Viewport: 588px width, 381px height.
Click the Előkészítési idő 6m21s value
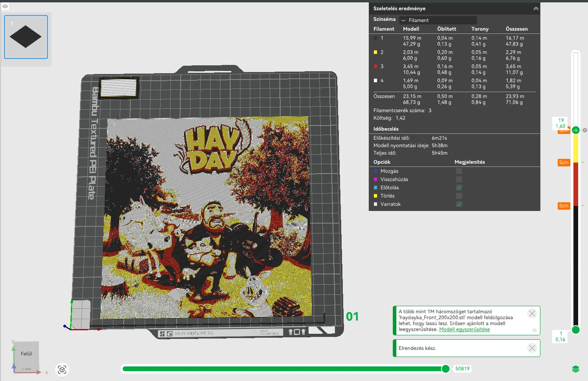[439, 138]
